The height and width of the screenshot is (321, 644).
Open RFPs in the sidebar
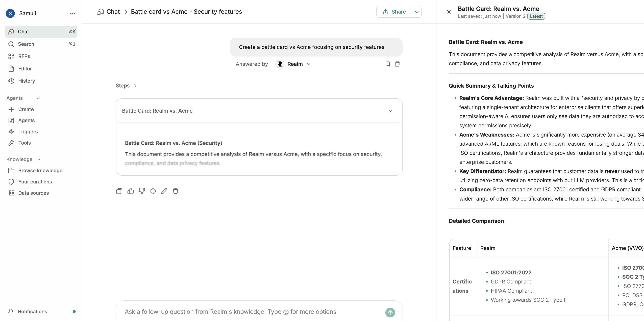(x=24, y=56)
